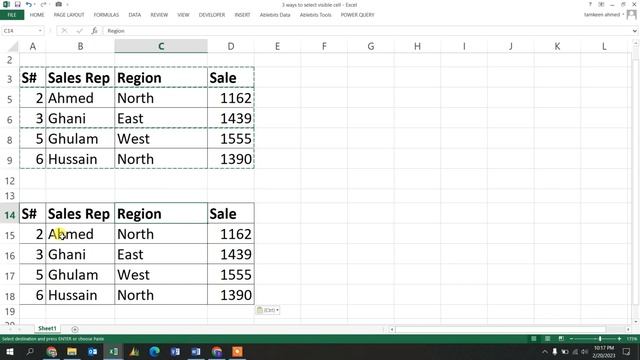Viewport: 640px width, 360px height.
Task: Click the New Sheet plus icon
Action: (x=75, y=329)
